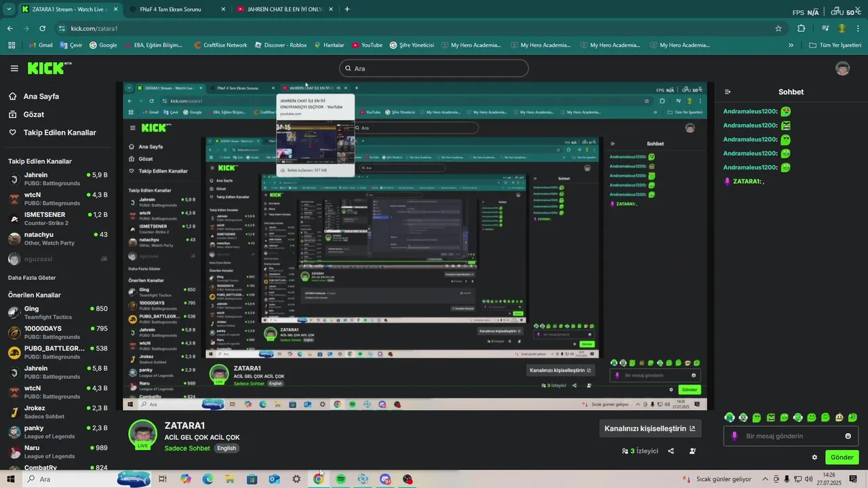This screenshot has height=488, width=868.
Task: Open Gözat in the sidebar
Action: [26, 115]
